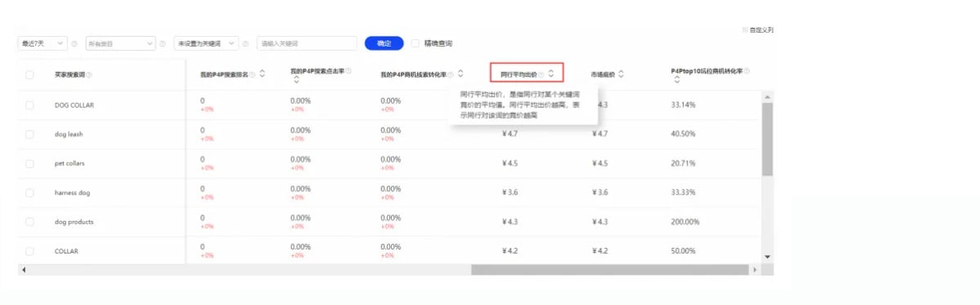Click info icon beside P4Ptop10坑位商机转化率 header
The height and width of the screenshot is (305, 980).
(x=747, y=71)
